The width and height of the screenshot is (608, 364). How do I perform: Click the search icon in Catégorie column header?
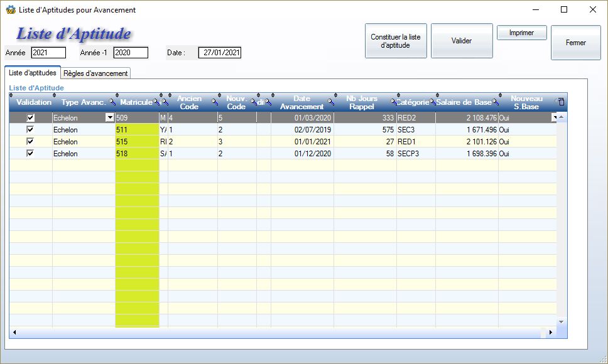[x=432, y=102]
